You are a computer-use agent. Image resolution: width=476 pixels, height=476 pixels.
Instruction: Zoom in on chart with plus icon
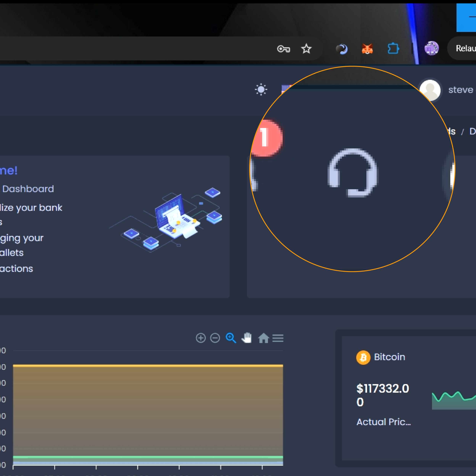[x=201, y=338]
